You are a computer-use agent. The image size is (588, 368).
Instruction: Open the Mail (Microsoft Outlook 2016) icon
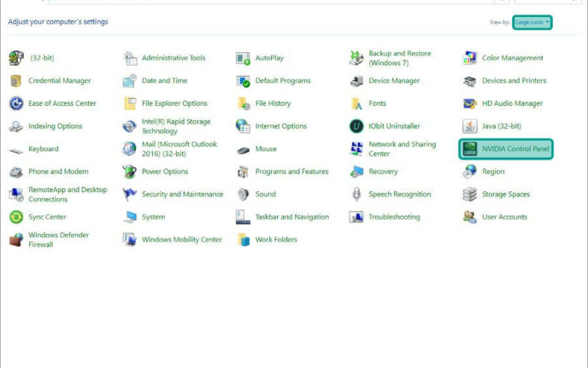[130, 149]
